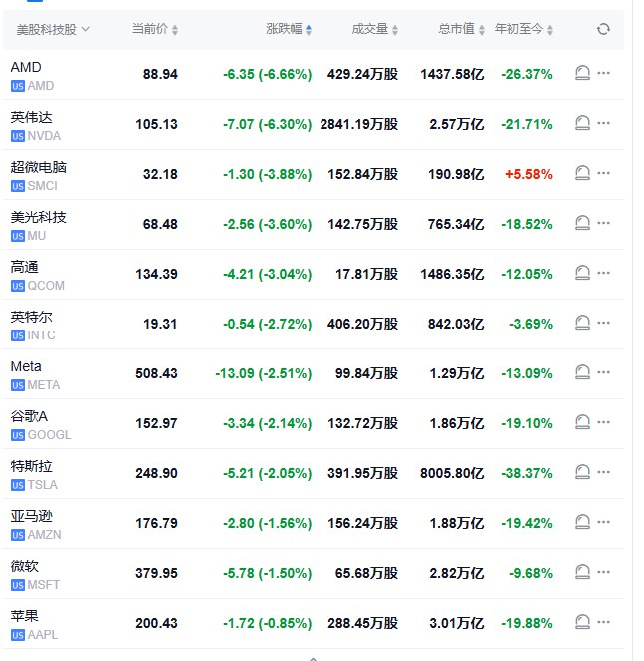Click AAPL market cap 3.01万亿
The image size is (644, 661).
click(x=457, y=623)
